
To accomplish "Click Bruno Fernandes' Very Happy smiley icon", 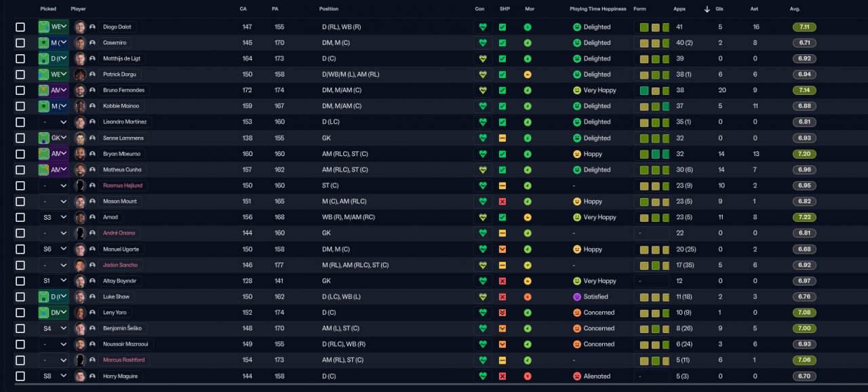I will (x=577, y=90).
